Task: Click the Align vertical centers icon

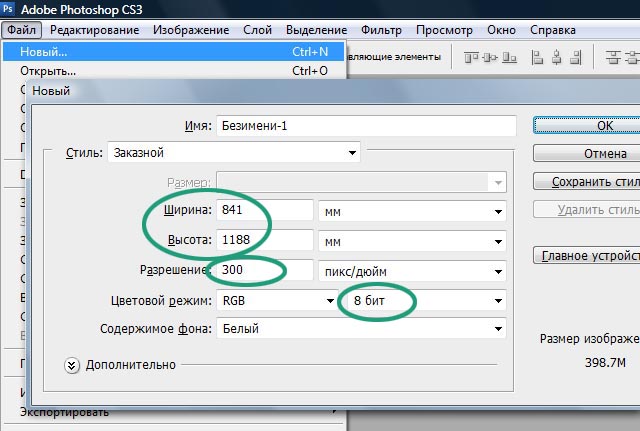Action: tap(488, 58)
